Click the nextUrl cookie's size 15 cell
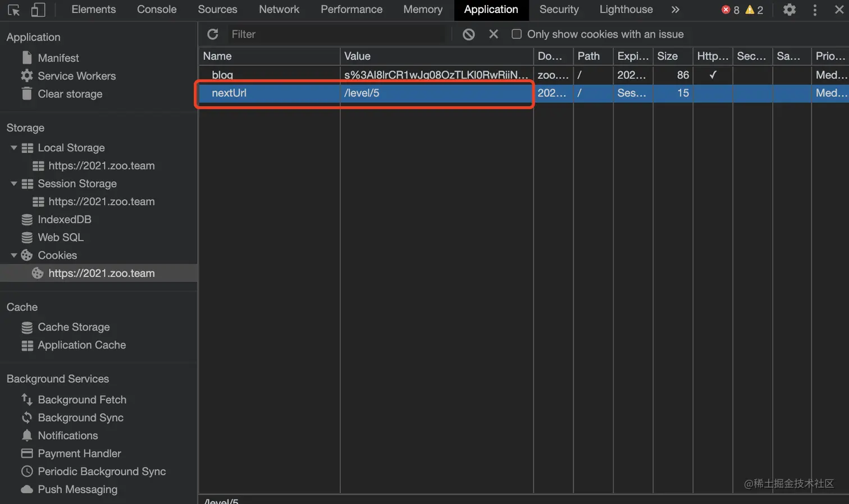 673,93
